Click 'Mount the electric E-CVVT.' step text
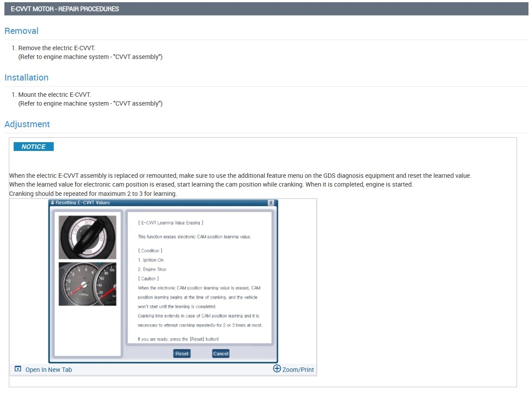Screen dimensions: 532x393 tap(55, 95)
